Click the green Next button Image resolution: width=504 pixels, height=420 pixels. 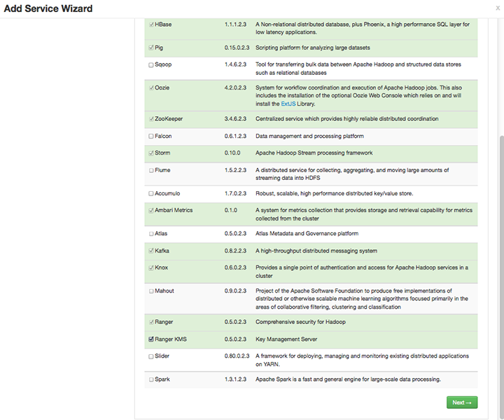[x=462, y=402]
